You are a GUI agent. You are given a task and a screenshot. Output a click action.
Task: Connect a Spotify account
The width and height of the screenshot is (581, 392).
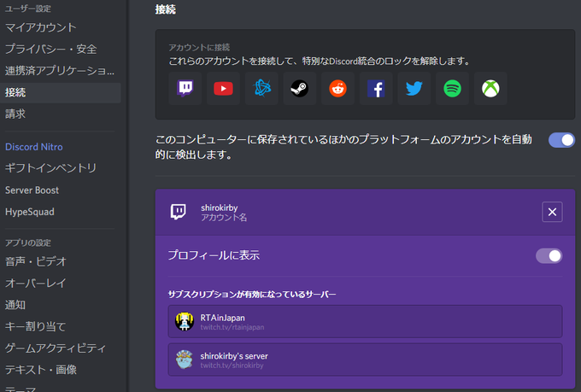[x=452, y=89]
